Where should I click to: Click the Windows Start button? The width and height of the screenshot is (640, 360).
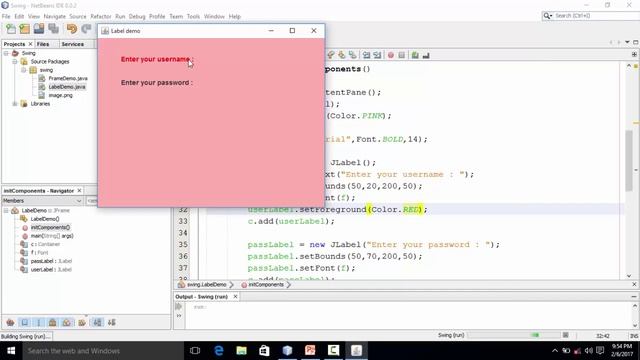tap(11, 351)
